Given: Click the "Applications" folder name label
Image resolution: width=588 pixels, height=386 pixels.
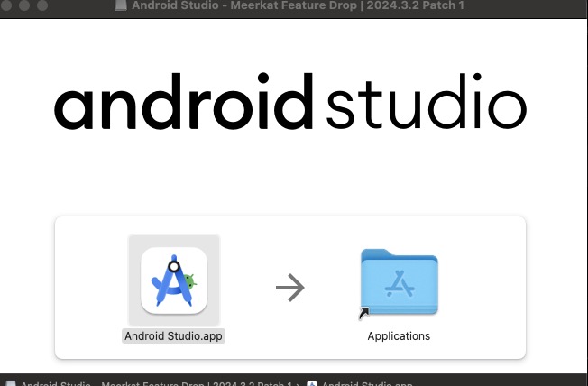Looking at the screenshot, I should pyautogui.click(x=399, y=336).
